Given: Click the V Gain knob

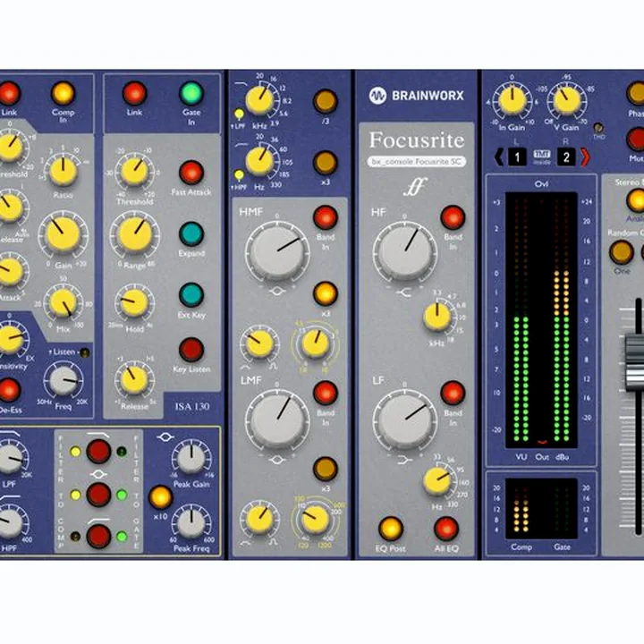Looking at the screenshot, I should click(x=567, y=100).
